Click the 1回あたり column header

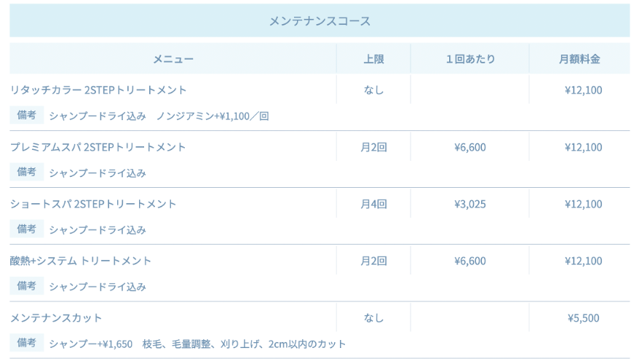tap(469, 59)
